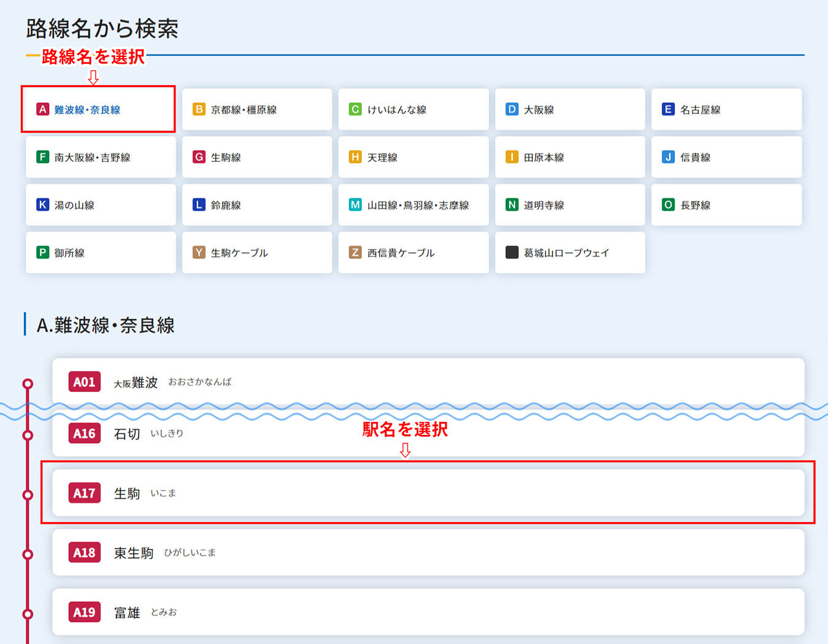Select the 南大阪線・吉野線 line button
Screen dimensions: 828x644
pos(101,157)
